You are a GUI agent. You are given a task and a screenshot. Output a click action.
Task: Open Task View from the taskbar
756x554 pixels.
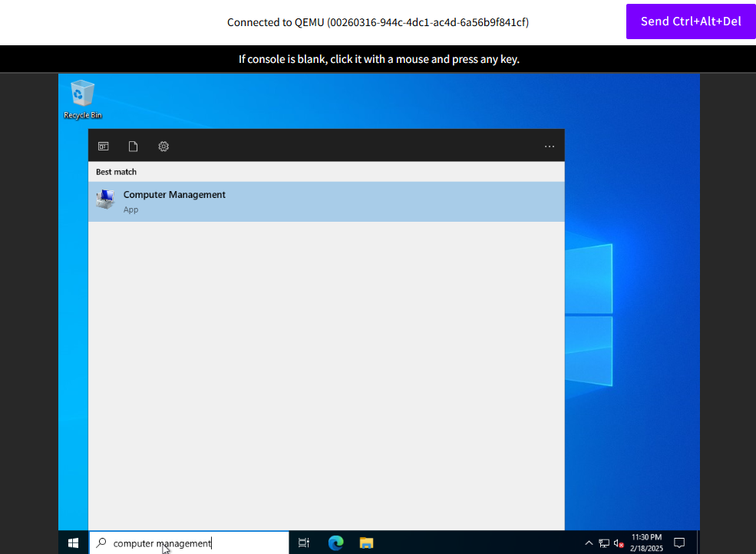304,543
